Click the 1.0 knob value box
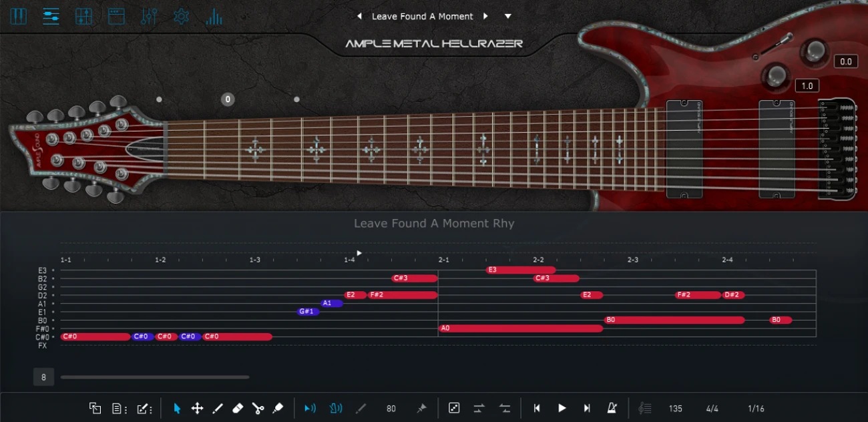 coord(807,86)
